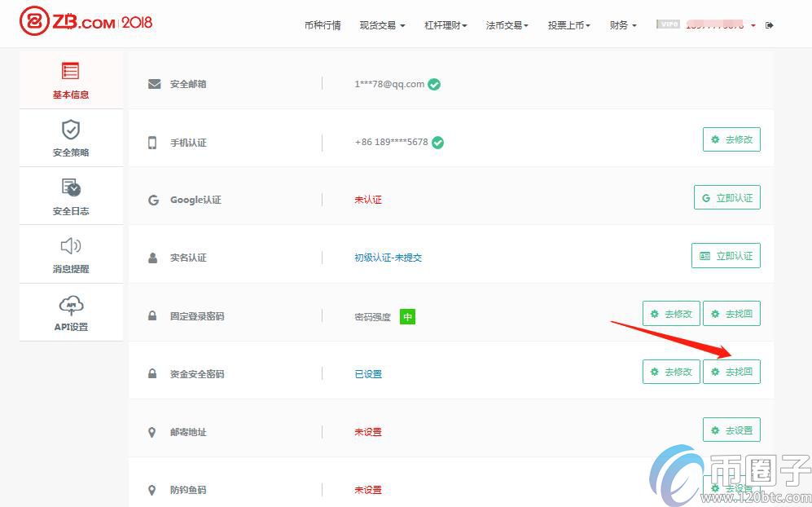Select the 安全日志 sidebar label
812x507 pixels.
point(71,211)
